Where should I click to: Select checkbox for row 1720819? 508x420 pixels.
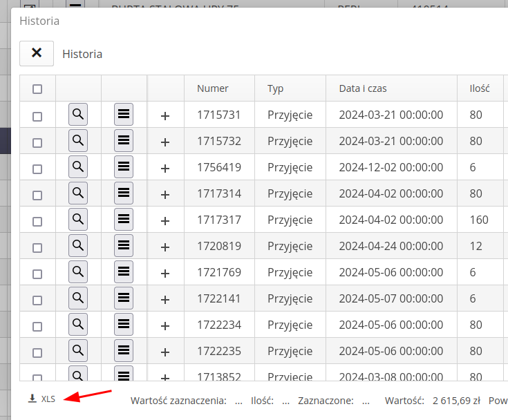tap(37, 247)
